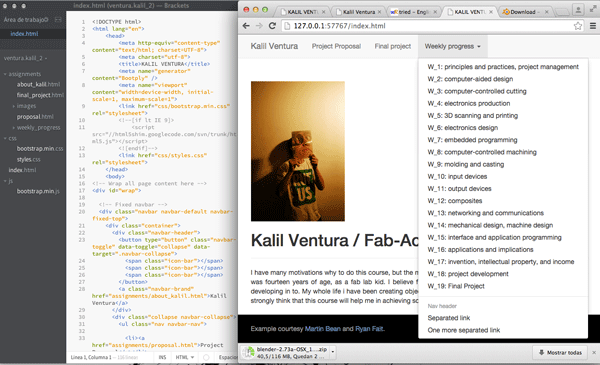Click the blender zip file icon
Image resolution: width=600 pixels, height=365 pixels.
pyautogui.click(x=249, y=352)
